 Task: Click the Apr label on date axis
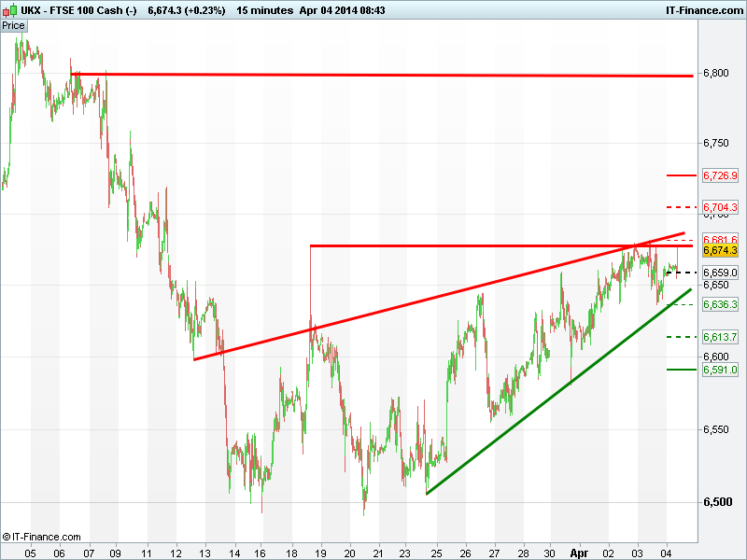click(581, 552)
